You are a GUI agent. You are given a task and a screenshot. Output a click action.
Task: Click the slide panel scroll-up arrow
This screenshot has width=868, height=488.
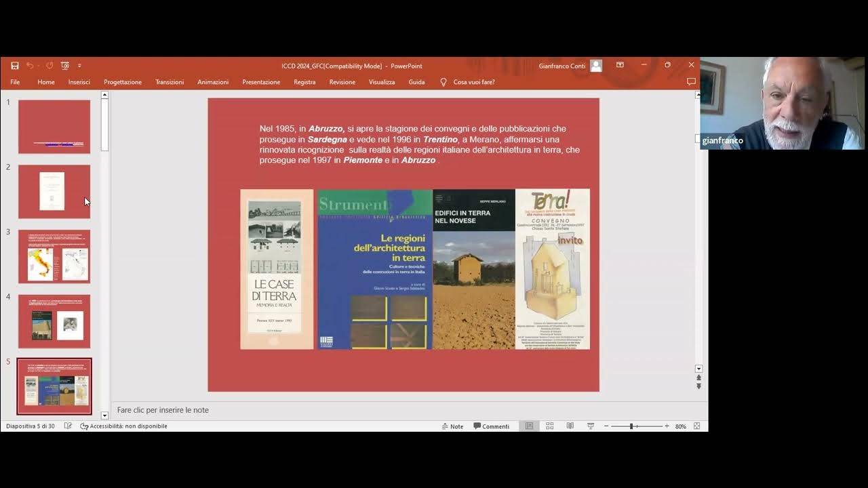[104, 96]
